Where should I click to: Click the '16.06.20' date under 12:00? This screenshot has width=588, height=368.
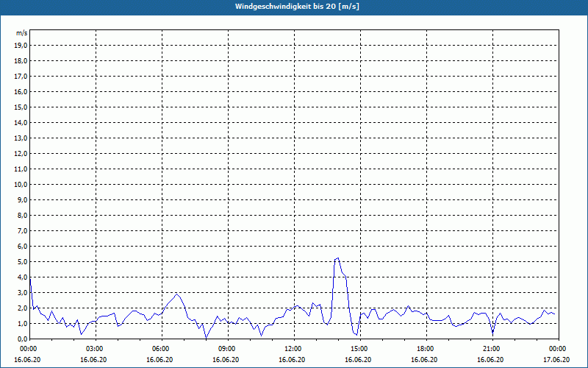(x=292, y=360)
